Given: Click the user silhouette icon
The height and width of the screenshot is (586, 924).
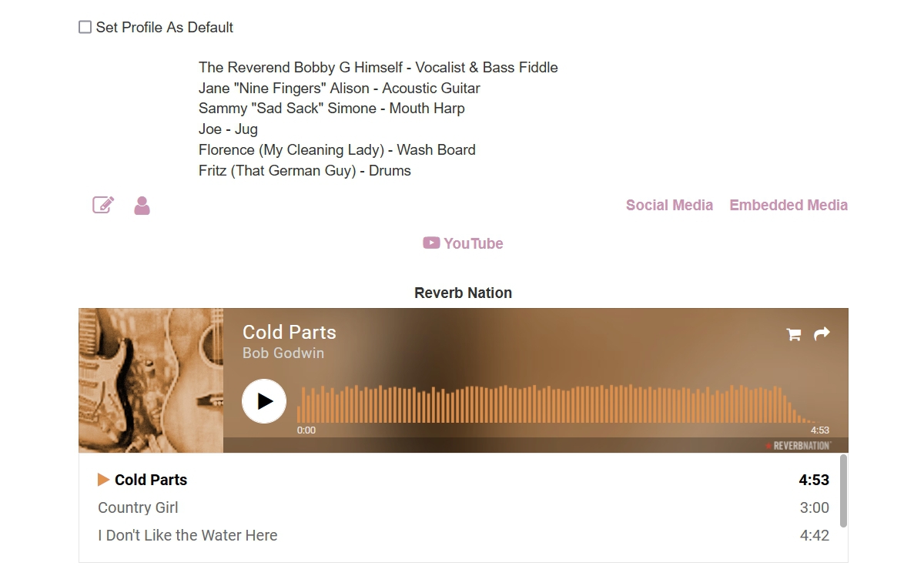Looking at the screenshot, I should click(x=142, y=205).
